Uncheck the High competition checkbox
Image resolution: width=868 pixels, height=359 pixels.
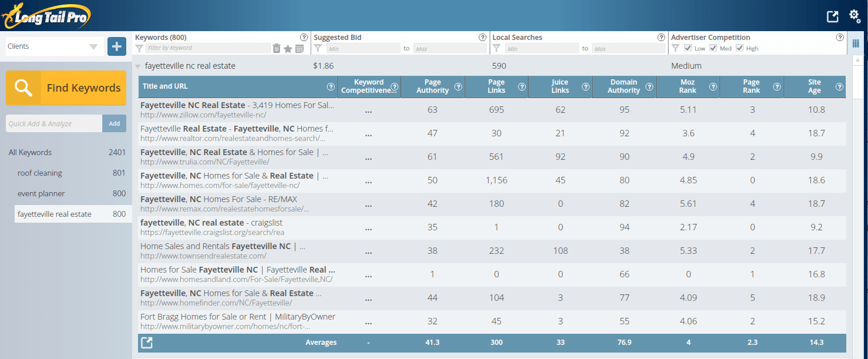tap(739, 48)
